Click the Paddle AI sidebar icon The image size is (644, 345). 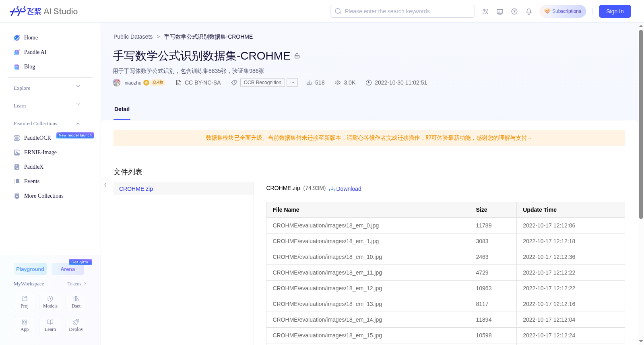(17, 52)
